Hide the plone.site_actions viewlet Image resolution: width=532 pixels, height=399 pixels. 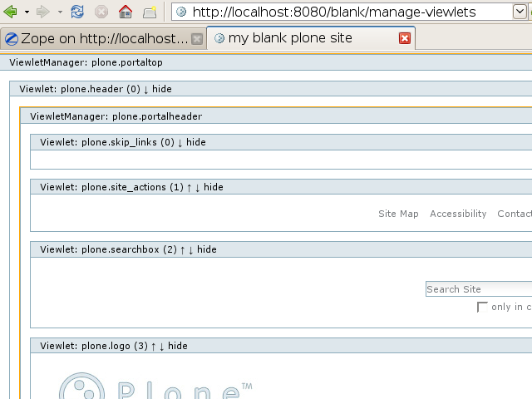[x=214, y=187]
